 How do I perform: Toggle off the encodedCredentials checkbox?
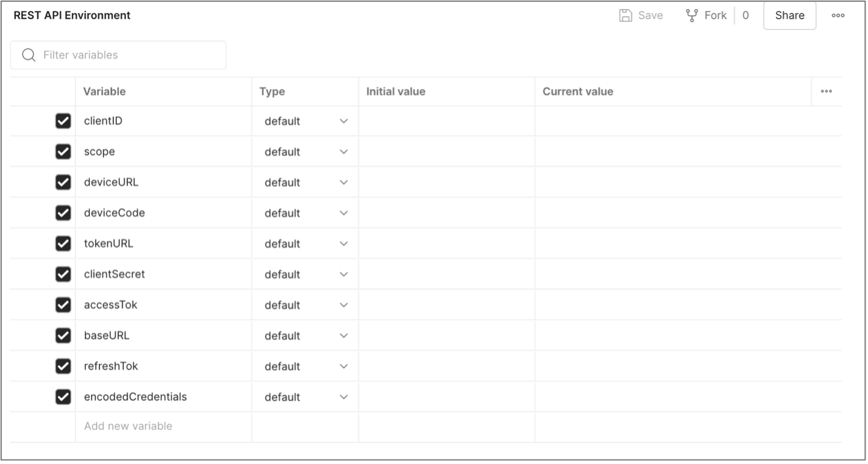pyautogui.click(x=63, y=397)
